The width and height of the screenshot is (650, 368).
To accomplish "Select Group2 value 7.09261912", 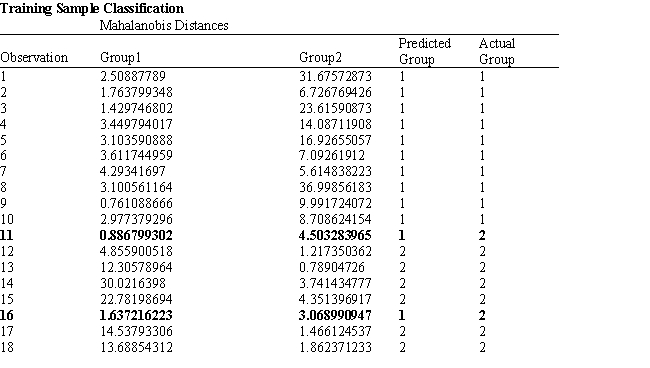I will (332, 155).
